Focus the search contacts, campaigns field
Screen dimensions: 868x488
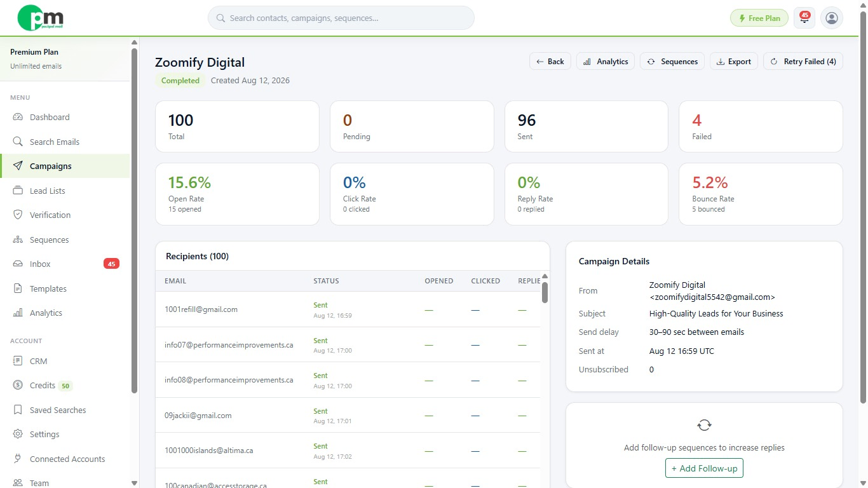tap(341, 18)
